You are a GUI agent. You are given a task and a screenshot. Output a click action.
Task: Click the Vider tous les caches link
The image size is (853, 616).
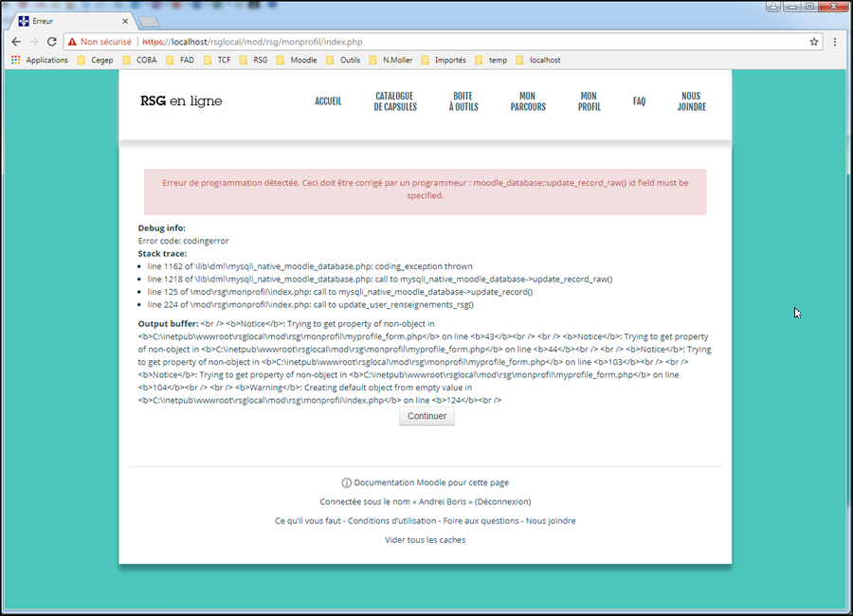click(425, 540)
